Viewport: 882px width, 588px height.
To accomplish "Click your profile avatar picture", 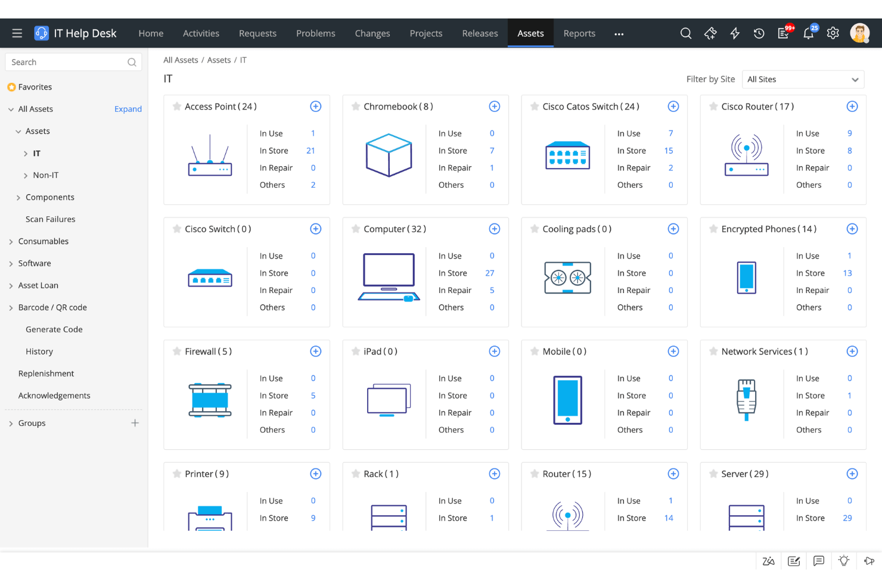I will click(x=859, y=33).
